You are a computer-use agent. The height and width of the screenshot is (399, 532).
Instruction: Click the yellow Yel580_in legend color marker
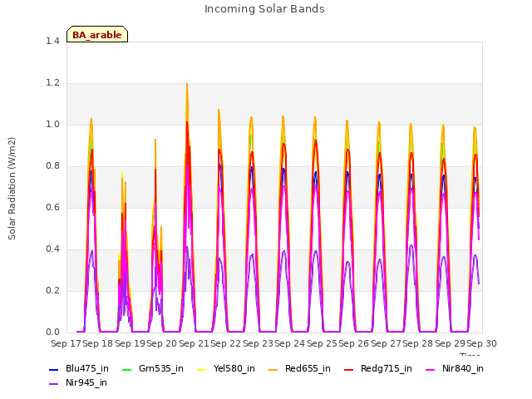[201, 369]
